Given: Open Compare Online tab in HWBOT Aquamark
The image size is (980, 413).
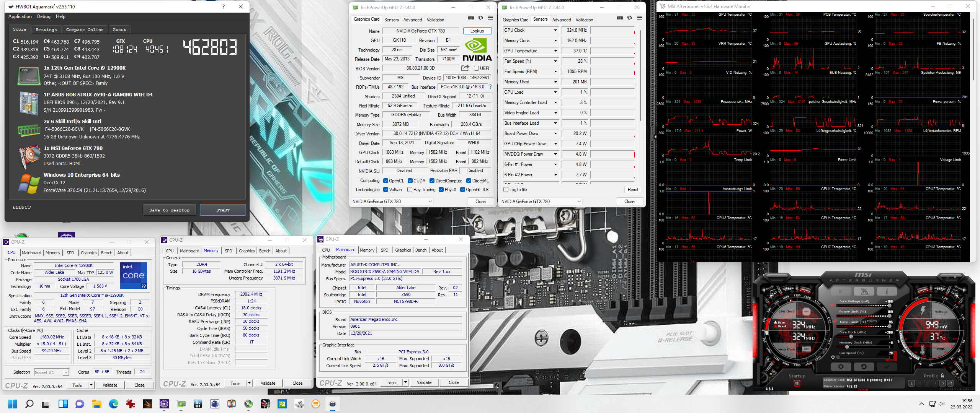Looking at the screenshot, I should [85, 29].
